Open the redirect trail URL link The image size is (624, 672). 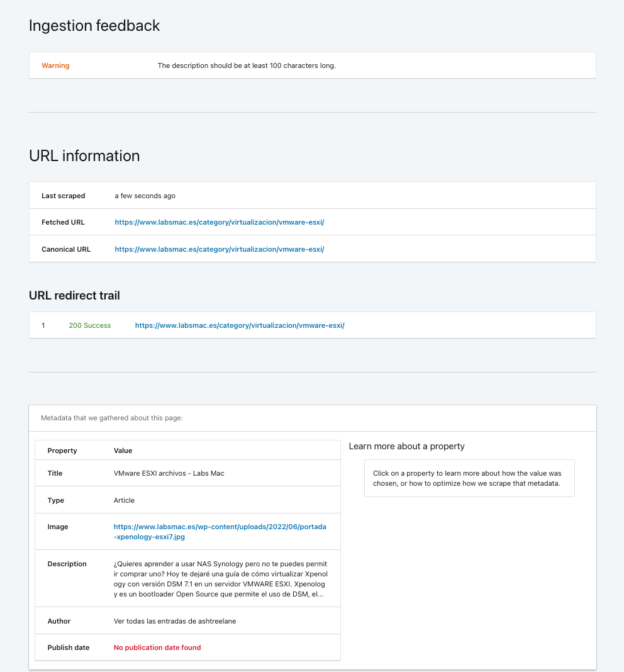pos(240,325)
